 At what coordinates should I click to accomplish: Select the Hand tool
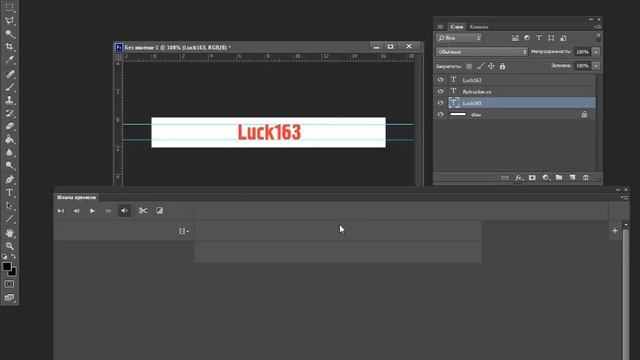click(9, 233)
